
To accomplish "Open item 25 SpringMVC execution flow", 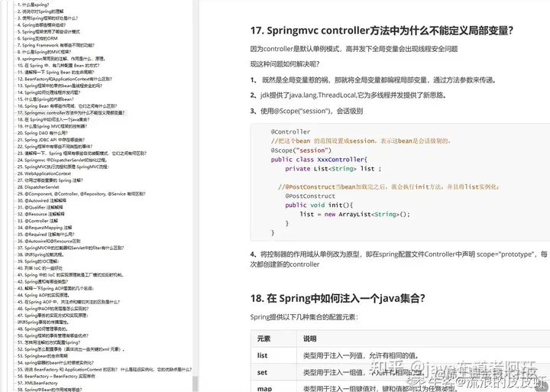I will (x=63, y=167).
